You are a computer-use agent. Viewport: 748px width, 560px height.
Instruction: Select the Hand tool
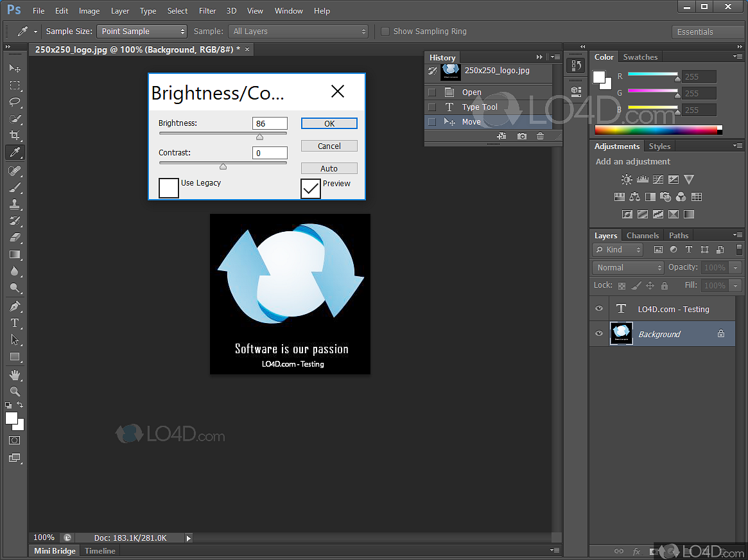(x=15, y=374)
